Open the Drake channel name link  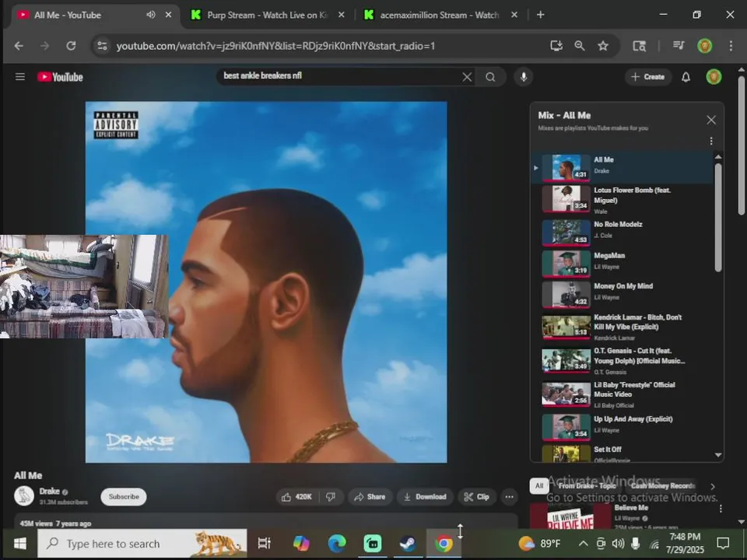[50, 491]
